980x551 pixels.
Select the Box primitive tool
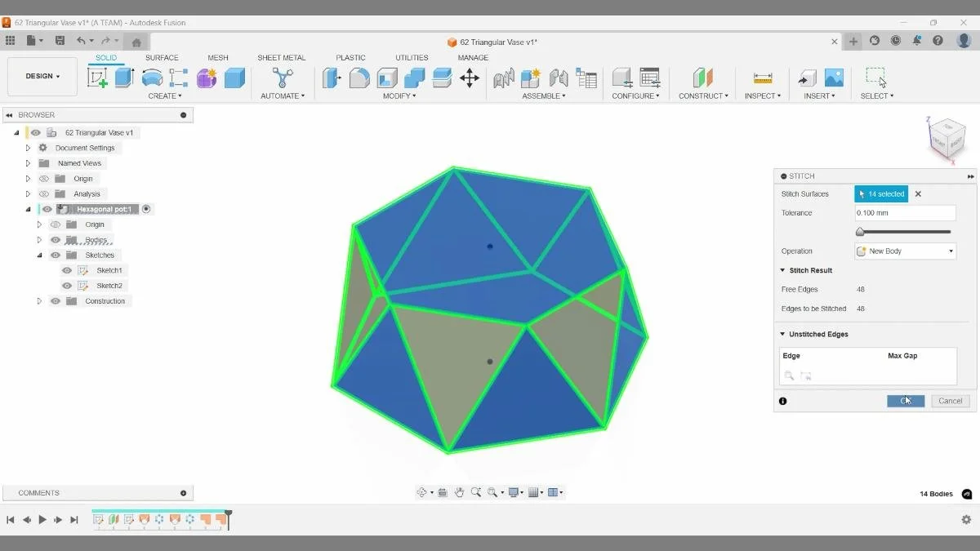[234, 78]
